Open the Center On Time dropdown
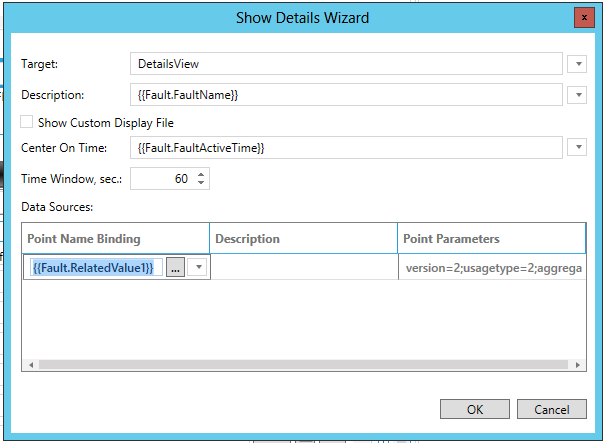The image size is (606, 443). tap(577, 148)
